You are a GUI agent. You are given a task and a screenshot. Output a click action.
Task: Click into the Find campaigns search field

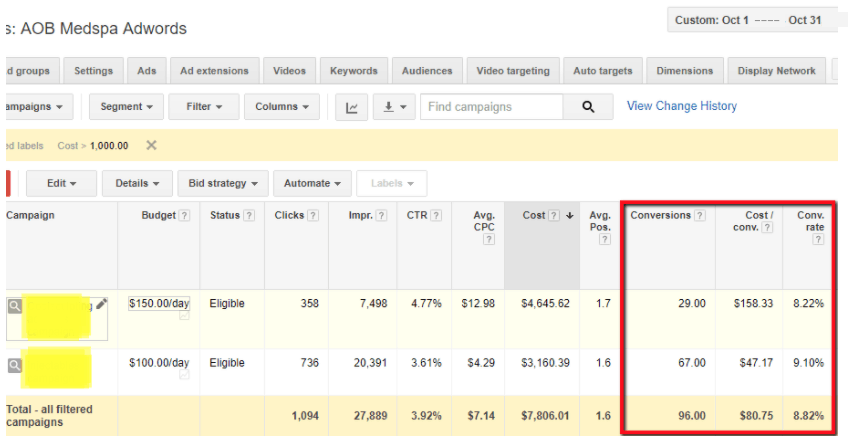coord(492,107)
